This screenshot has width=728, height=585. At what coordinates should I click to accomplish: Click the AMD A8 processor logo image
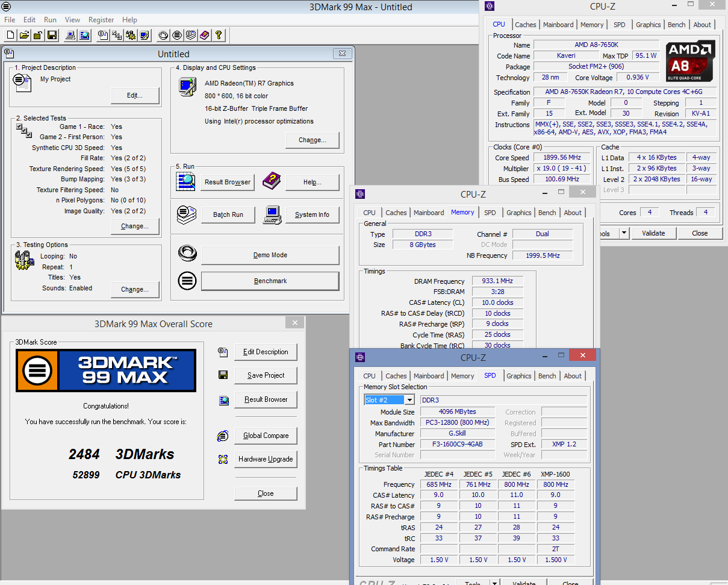[x=691, y=61]
